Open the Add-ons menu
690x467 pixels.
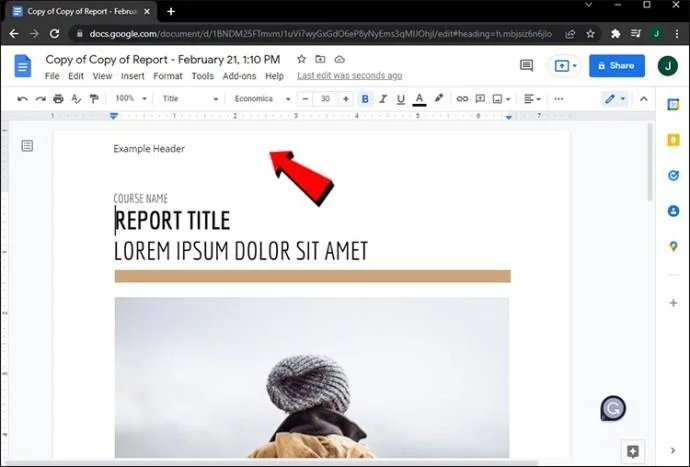tap(239, 76)
